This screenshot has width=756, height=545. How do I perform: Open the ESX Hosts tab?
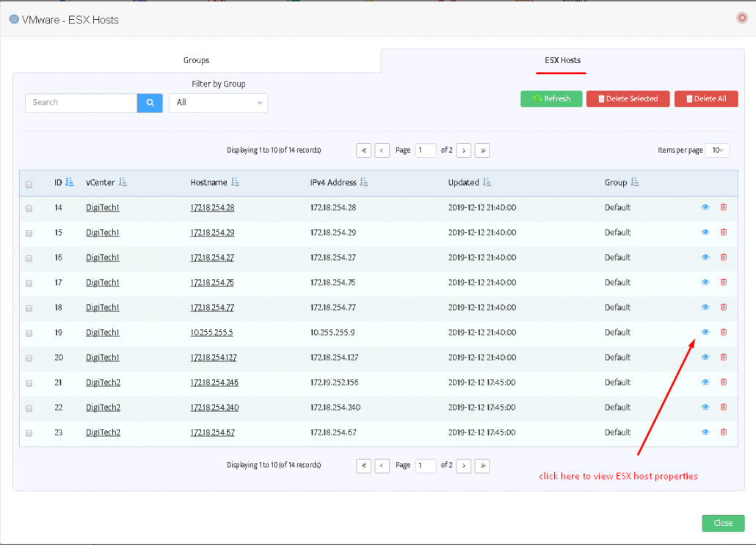tap(561, 60)
